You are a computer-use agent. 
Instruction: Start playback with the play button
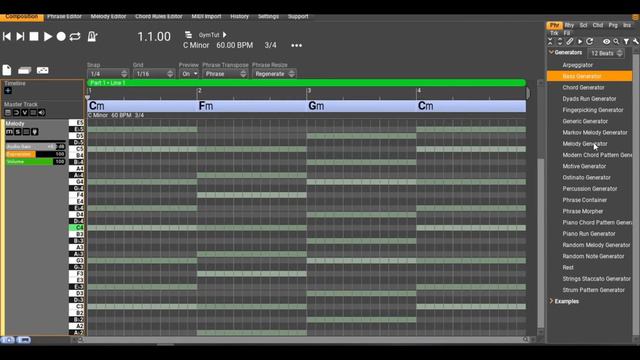(x=48, y=36)
